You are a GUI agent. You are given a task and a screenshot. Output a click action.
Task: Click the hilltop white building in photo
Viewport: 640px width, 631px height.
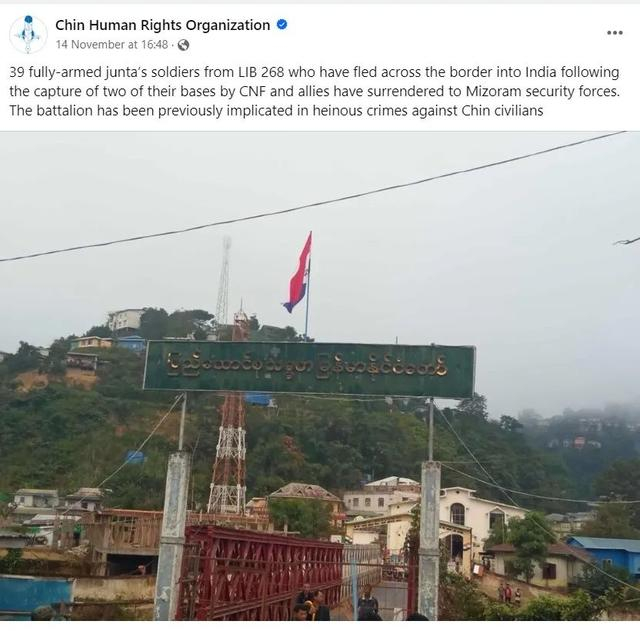tap(124, 319)
